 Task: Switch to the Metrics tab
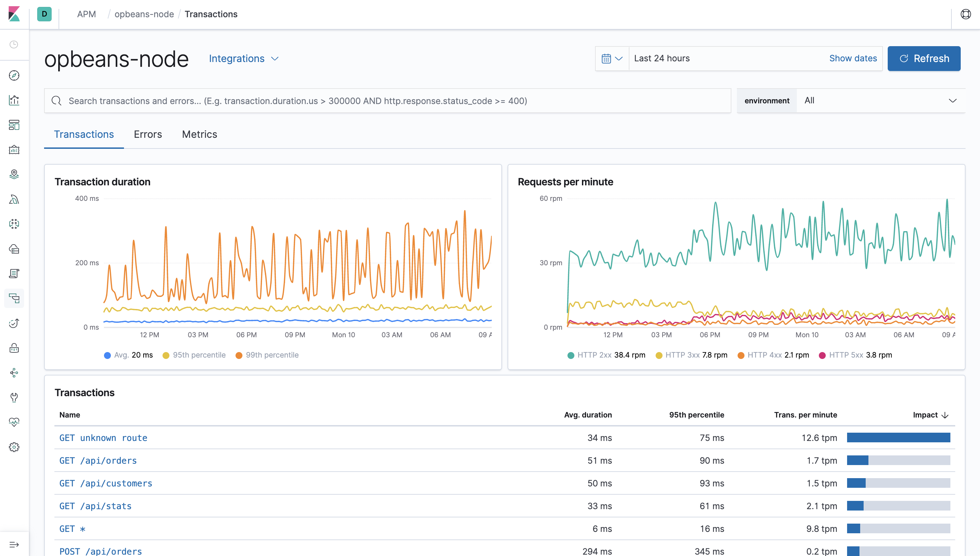(200, 134)
